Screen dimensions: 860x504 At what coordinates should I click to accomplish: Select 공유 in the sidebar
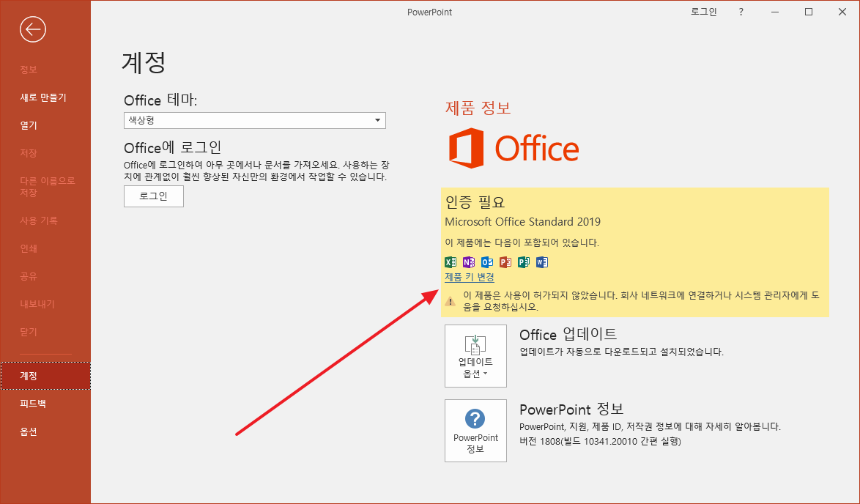click(29, 276)
